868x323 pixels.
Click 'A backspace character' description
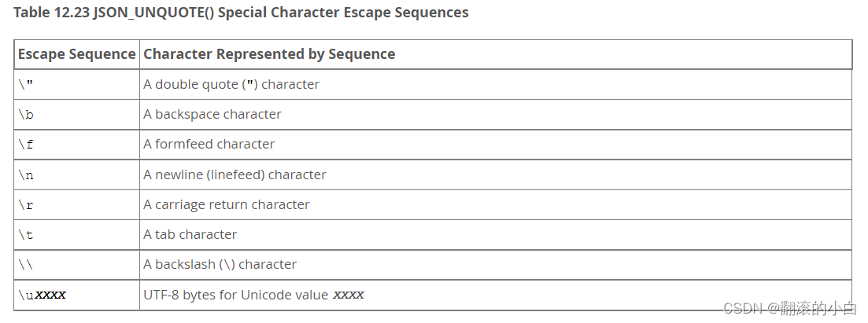pos(212,115)
